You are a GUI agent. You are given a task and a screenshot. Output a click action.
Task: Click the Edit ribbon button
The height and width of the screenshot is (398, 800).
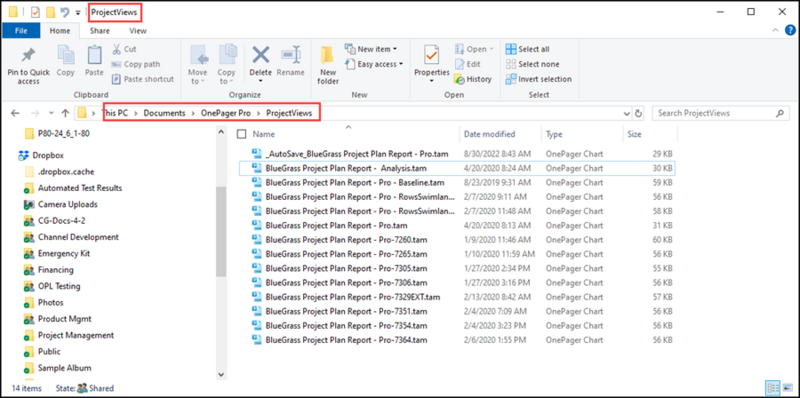click(468, 64)
